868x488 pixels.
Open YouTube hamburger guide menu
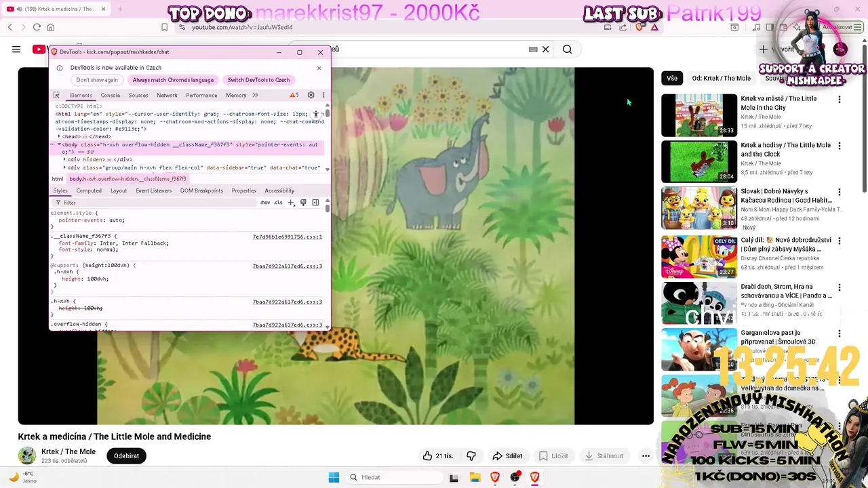click(16, 49)
